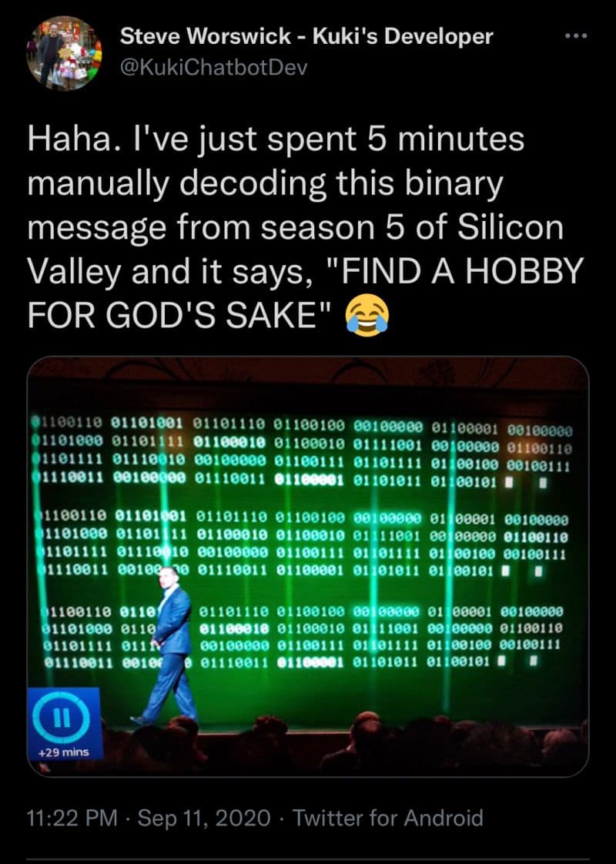The height and width of the screenshot is (864, 616).
Task: Open the three-dot more options menu
Action: tap(576, 36)
